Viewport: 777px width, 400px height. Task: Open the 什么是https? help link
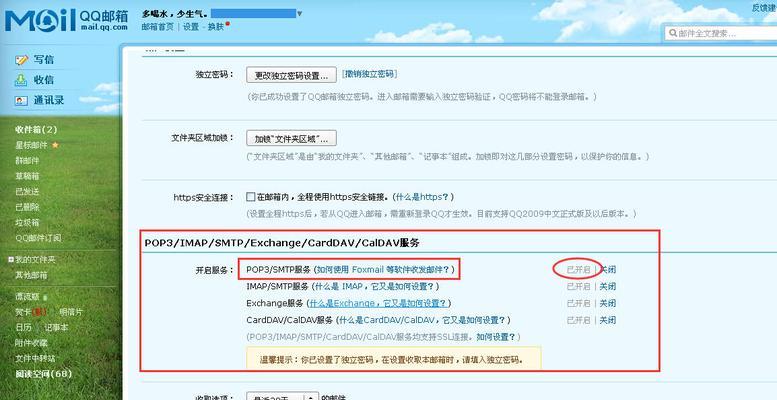(x=422, y=197)
